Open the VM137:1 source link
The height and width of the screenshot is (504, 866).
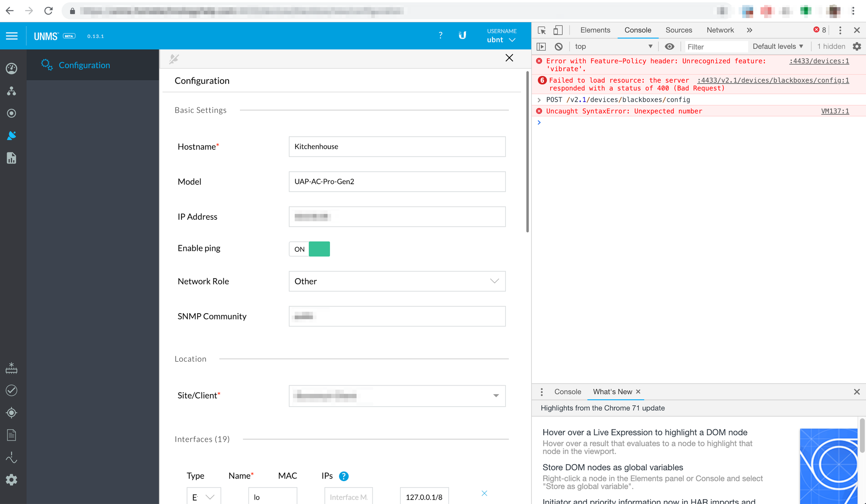pos(835,111)
